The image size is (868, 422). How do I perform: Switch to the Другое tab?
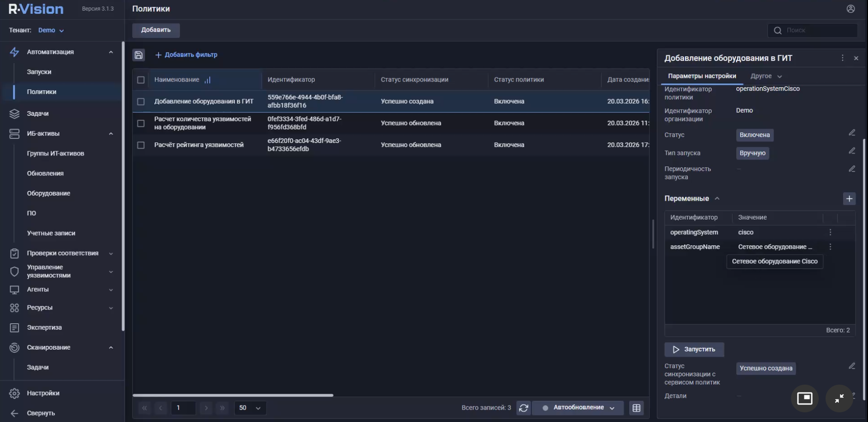[x=765, y=76]
